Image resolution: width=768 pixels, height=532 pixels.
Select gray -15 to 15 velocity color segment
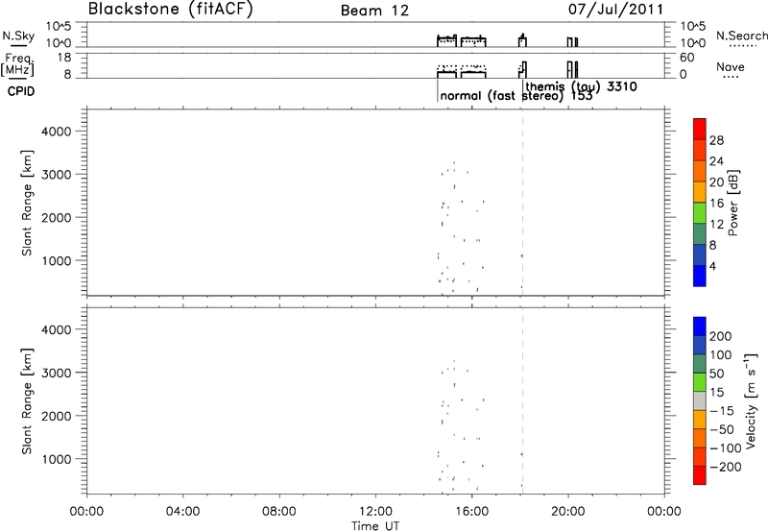pyautogui.click(x=700, y=400)
